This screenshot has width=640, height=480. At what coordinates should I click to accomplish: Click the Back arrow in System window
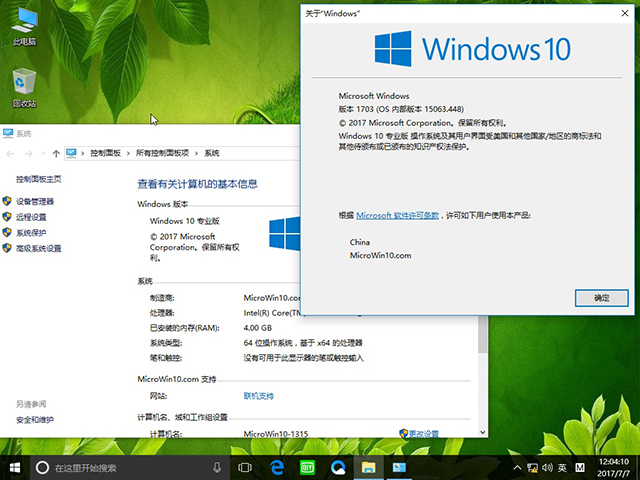coord(10,153)
